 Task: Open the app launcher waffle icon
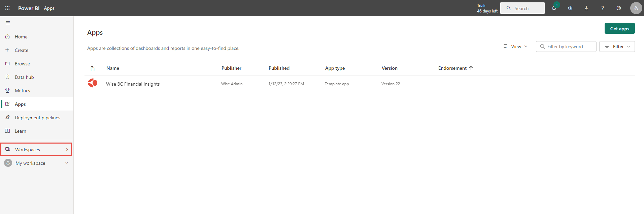(7, 8)
